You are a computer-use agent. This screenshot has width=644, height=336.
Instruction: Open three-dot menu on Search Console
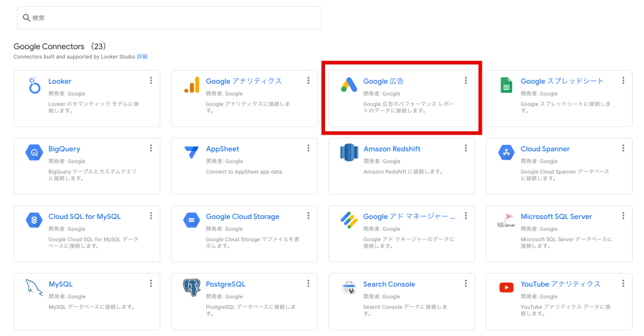[x=466, y=283]
